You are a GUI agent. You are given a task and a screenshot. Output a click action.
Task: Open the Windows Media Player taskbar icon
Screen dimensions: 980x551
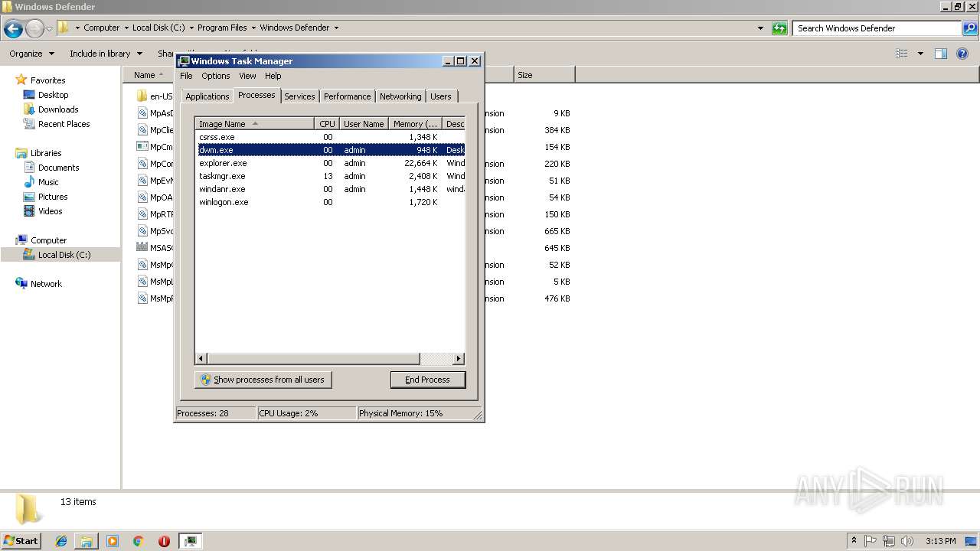tap(113, 541)
